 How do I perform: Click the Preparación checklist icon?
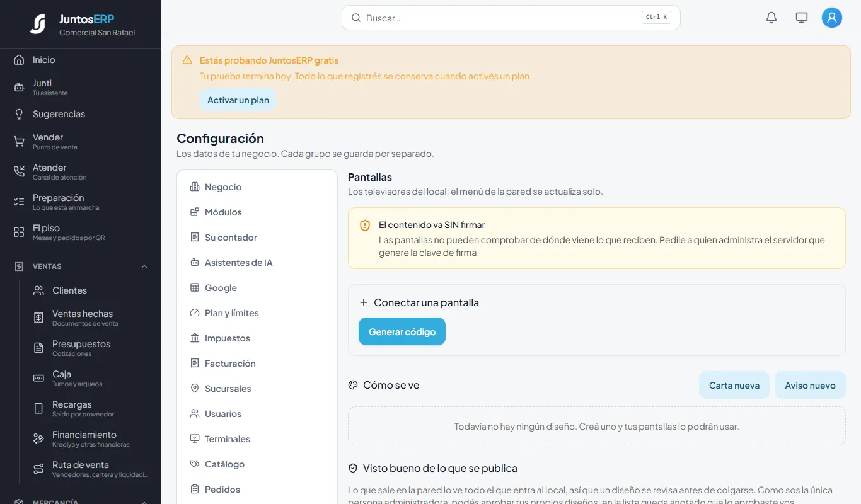pos(19,202)
